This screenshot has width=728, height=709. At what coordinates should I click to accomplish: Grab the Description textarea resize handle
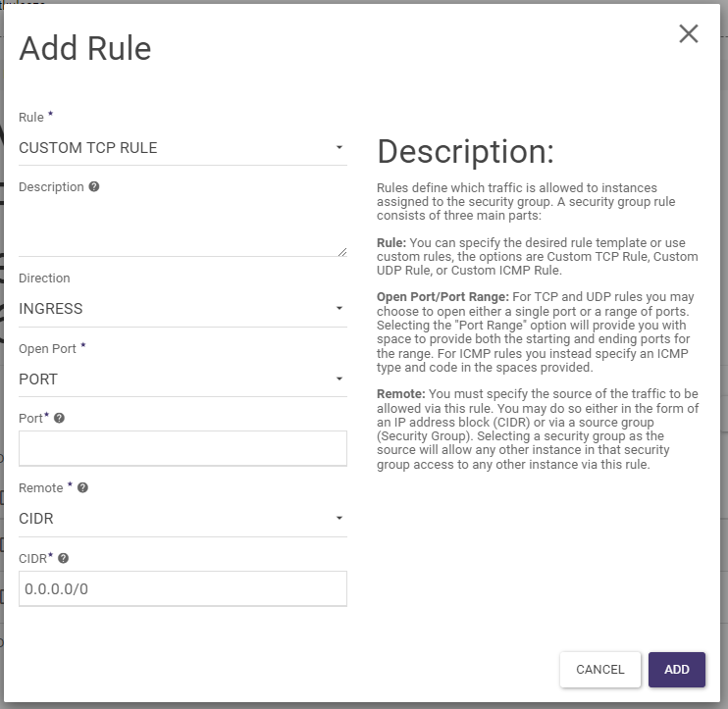click(342, 251)
